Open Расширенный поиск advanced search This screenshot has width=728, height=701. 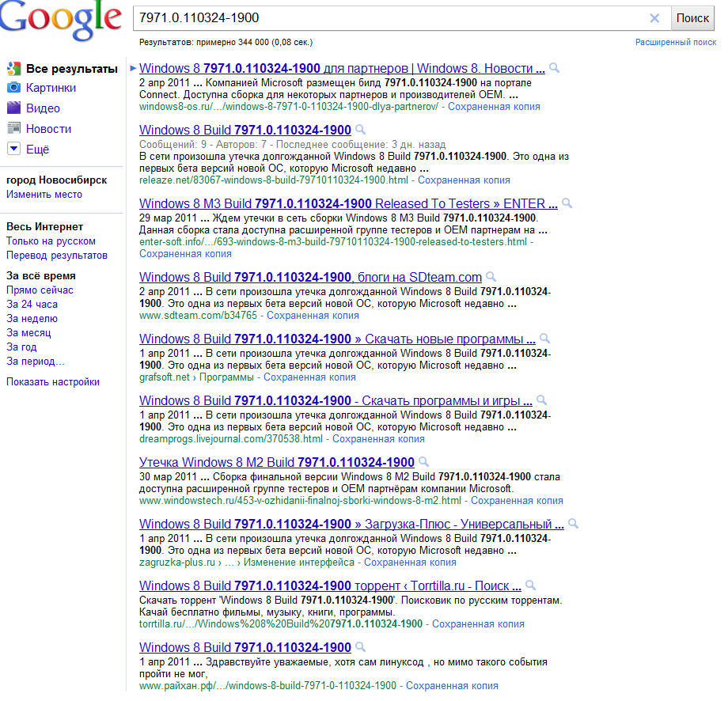click(676, 42)
